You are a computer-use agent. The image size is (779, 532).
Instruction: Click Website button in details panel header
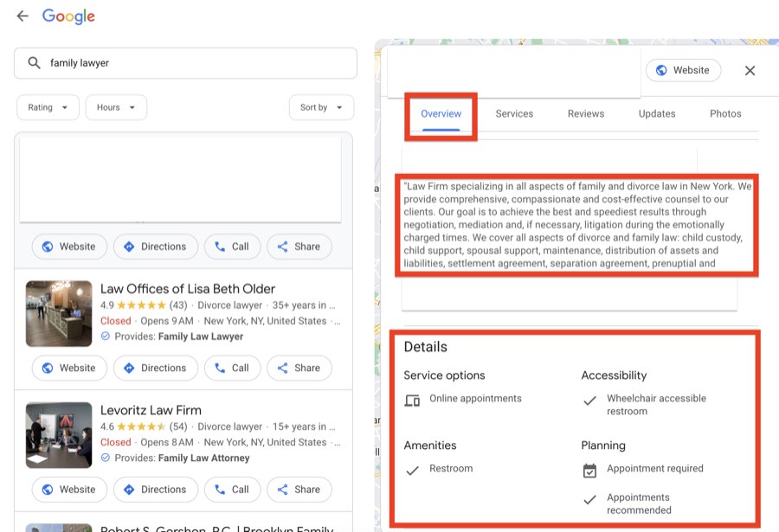click(683, 70)
